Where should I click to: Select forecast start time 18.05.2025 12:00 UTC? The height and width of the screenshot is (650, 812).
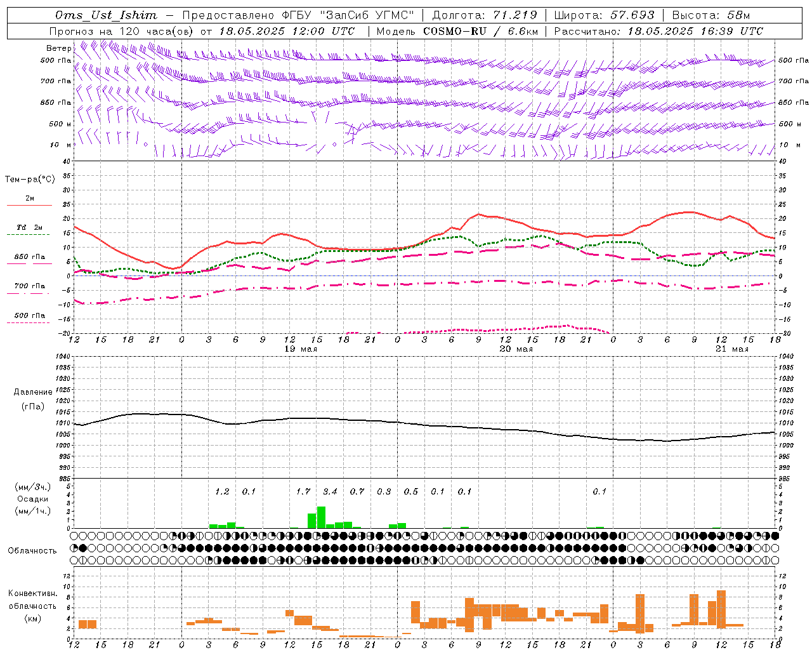click(287, 31)
